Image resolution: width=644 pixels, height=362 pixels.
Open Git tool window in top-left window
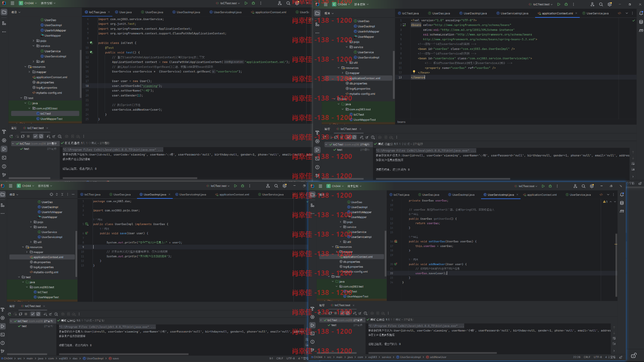pos(4,175)
